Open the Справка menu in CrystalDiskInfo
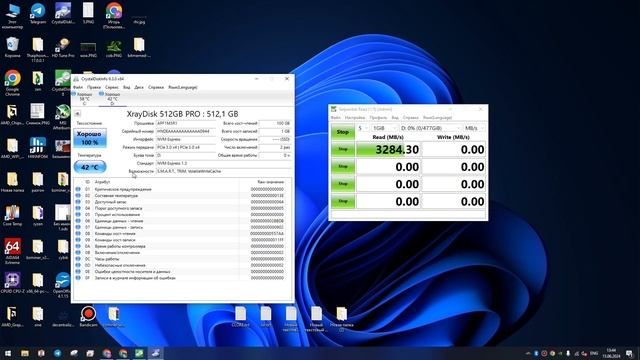640x360 pixels. pos(156,87)
